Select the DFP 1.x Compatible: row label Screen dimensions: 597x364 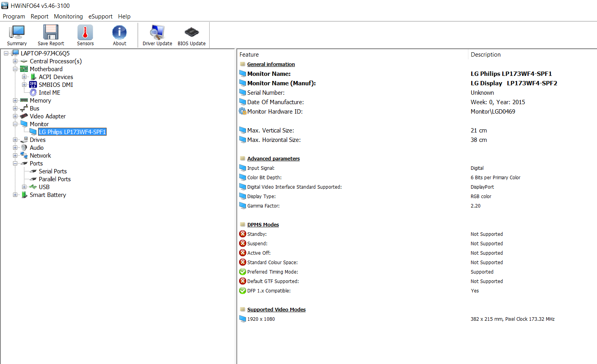pyautogui.click(x=269, y=290)
